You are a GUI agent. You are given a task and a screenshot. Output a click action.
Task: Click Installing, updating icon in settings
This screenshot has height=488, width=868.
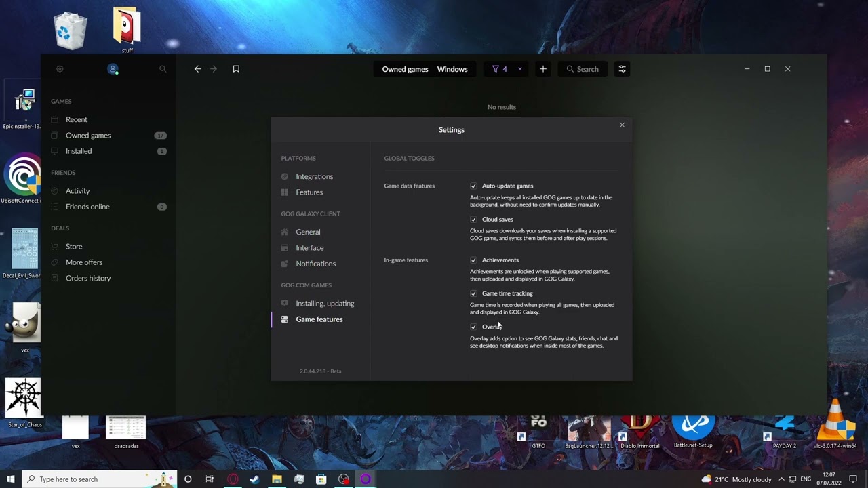coord(285,304)
